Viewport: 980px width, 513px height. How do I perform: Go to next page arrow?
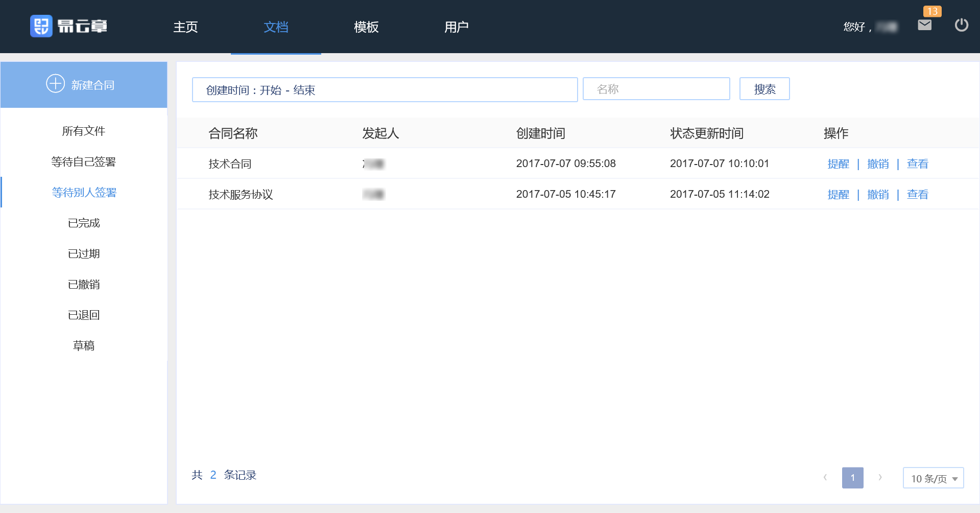tap(880, 478)
